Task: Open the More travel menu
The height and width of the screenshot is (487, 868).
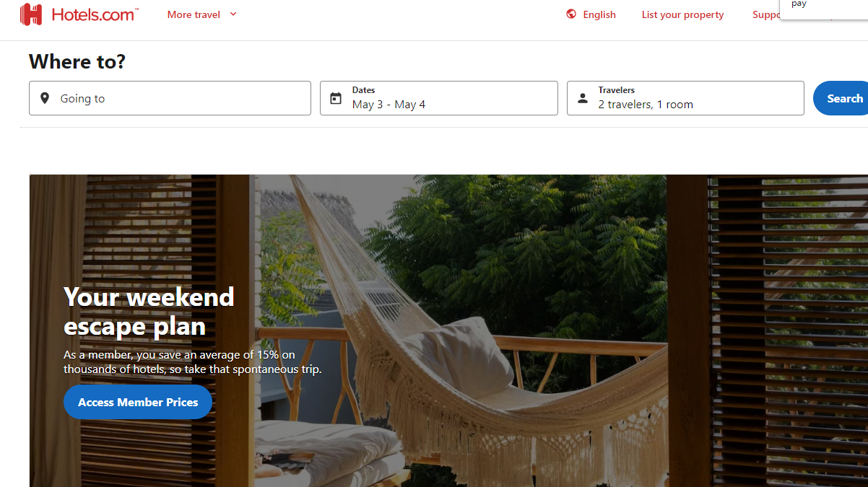Action: (x=202, y=14)
